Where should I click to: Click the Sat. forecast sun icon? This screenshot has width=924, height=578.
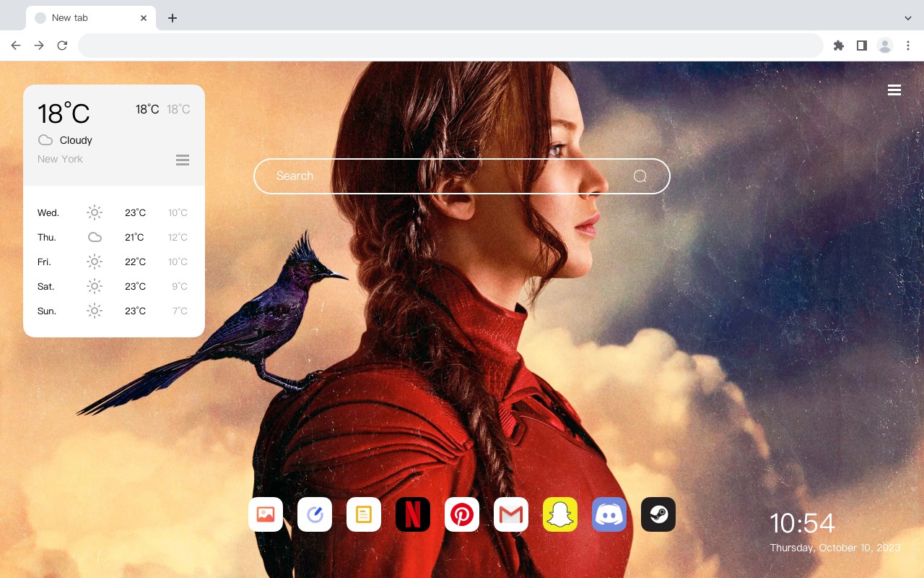(95, 286)
